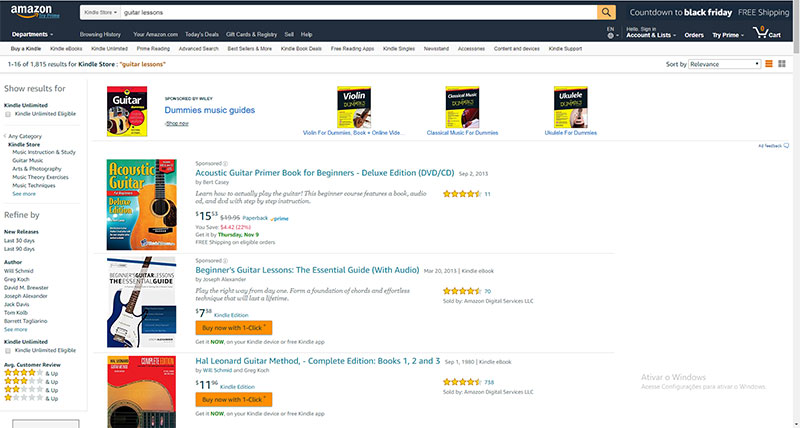Expand See more under categories

[x=24, y=194]
